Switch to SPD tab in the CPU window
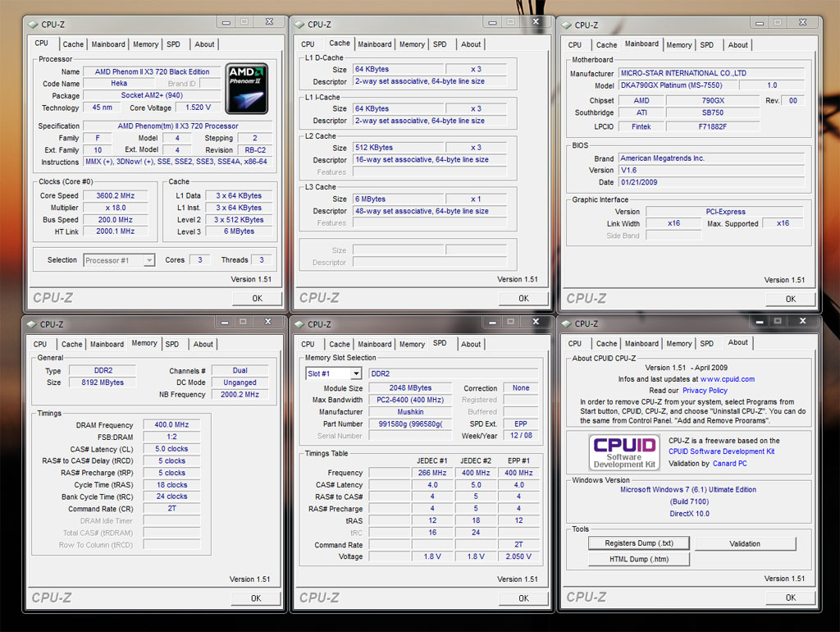The height and width of the screenshot is (632, 840). point(174,44)
